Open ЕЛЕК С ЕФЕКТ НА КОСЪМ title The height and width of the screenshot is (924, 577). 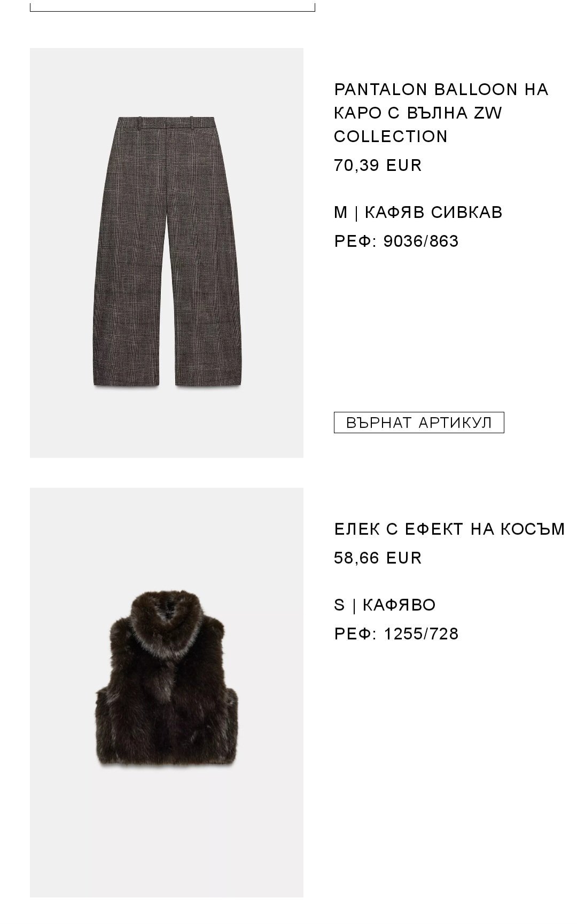coord(449,529)
